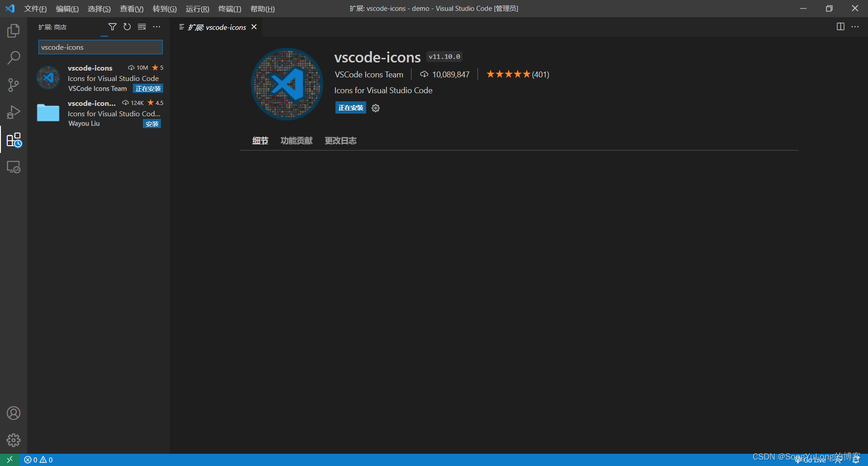
Task: Click the VS Code logo in title bar
Action: pos(10,9)
